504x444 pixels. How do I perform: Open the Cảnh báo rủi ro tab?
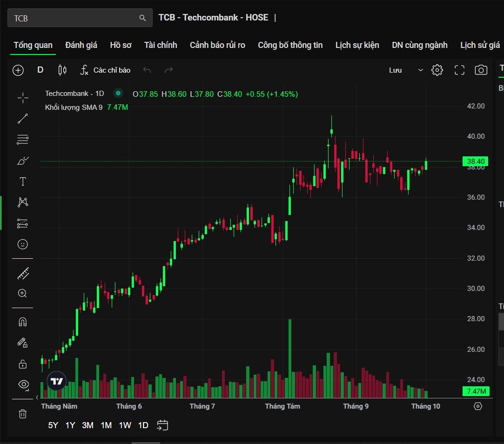(x=217, y=45)
